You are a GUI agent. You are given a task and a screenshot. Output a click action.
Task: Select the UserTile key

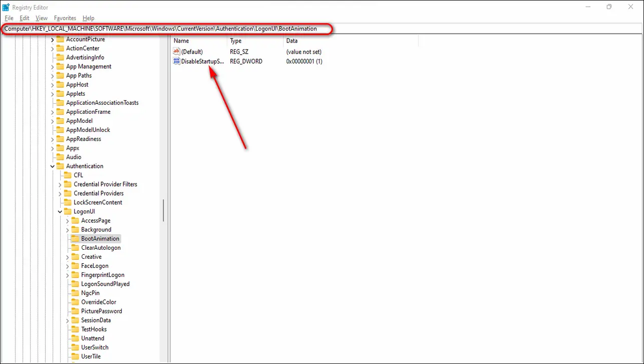pos(91,356)
